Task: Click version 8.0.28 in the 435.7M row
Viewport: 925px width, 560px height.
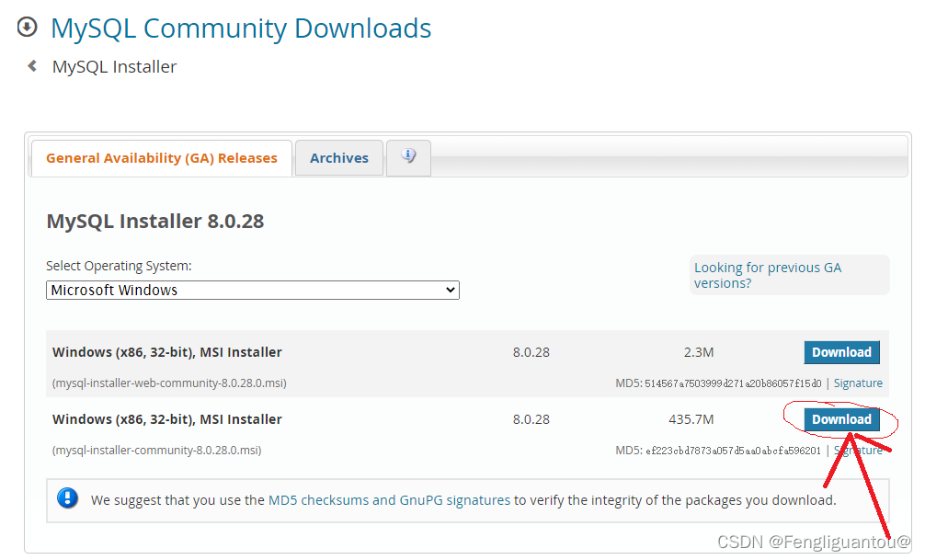Action: point(531,419)
